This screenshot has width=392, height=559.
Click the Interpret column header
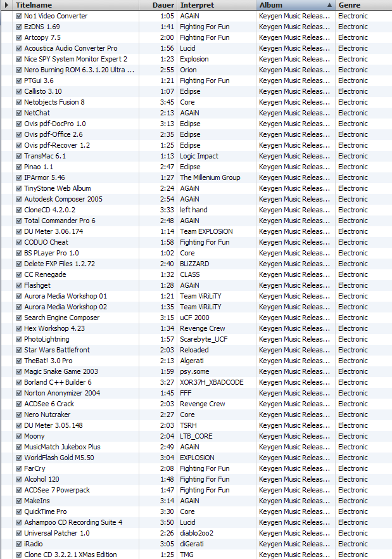(197, 5)
